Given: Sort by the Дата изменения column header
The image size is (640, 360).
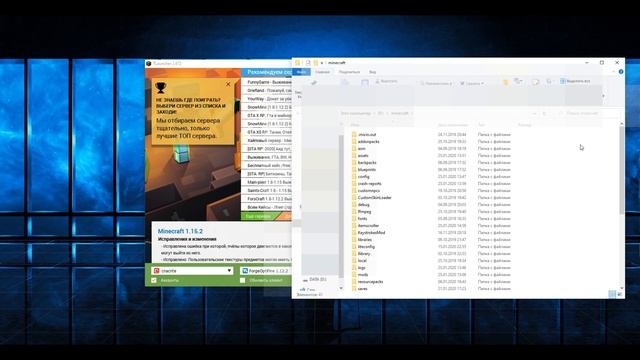Looking at the screenshot, I should 452,125.
